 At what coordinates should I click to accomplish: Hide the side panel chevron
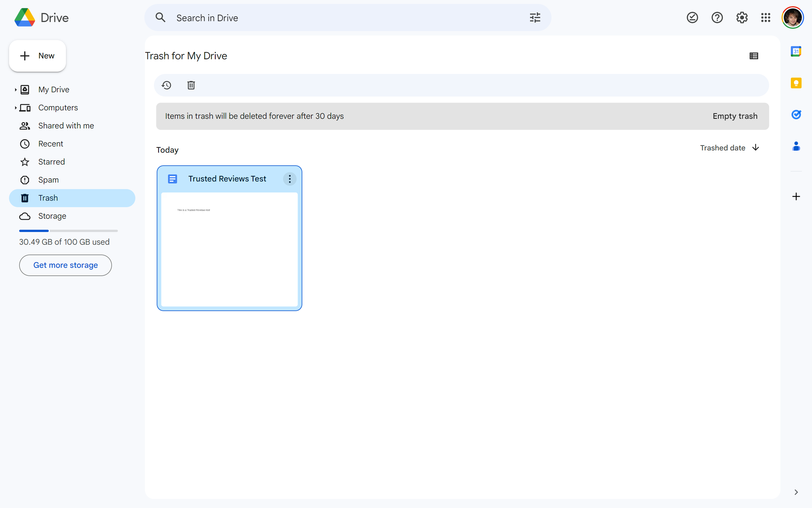click(796, 492)
